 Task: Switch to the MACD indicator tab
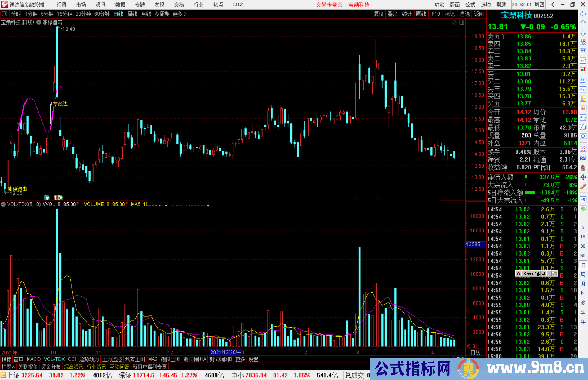pyautogui.click(x=33, y=359)
